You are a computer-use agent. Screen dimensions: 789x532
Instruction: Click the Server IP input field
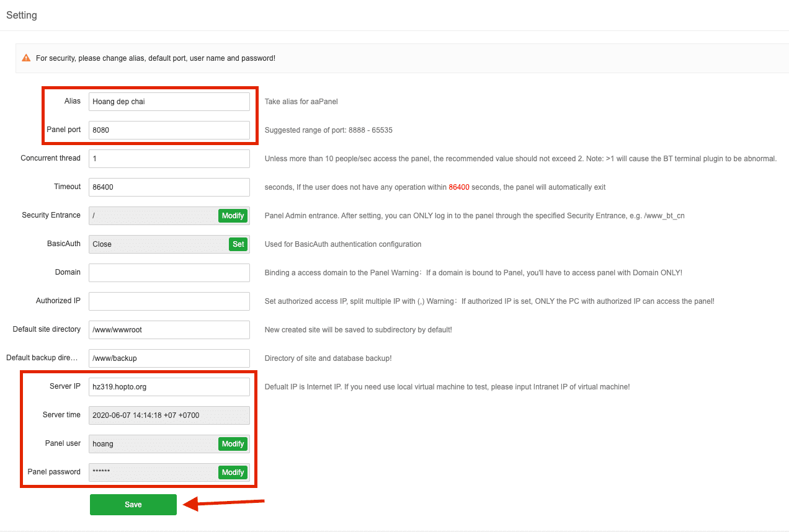pos(169,387)
